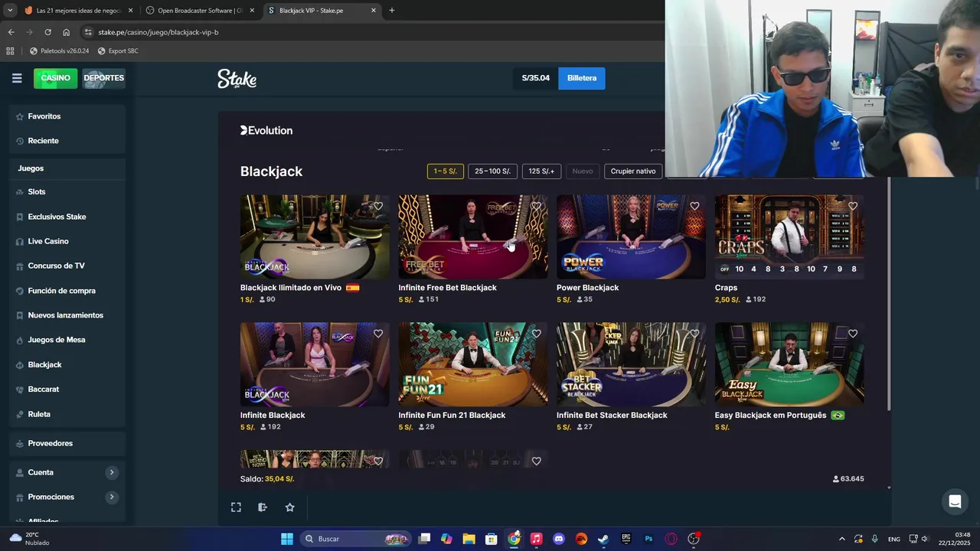Switch to the CASINO section

[x=55, y=78]
